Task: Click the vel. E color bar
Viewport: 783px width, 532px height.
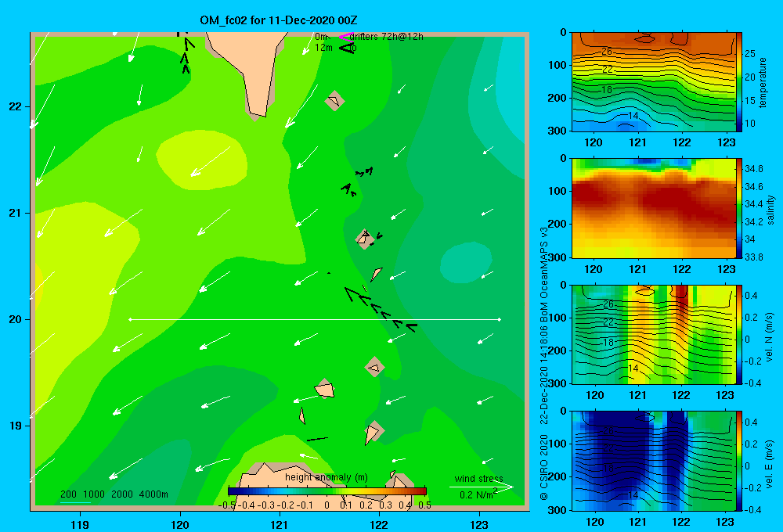Action: click(x=739, y=461)
